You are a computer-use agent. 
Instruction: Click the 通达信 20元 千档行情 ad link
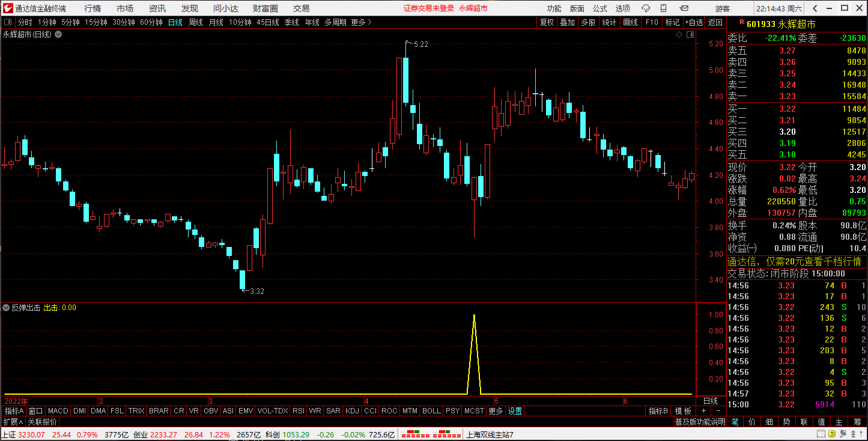795,261
